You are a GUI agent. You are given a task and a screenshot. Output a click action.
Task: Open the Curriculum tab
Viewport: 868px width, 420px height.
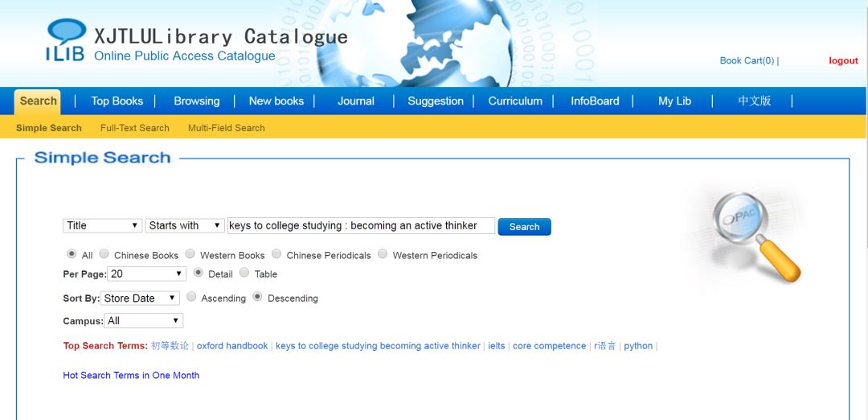click(x=515, y=101)
